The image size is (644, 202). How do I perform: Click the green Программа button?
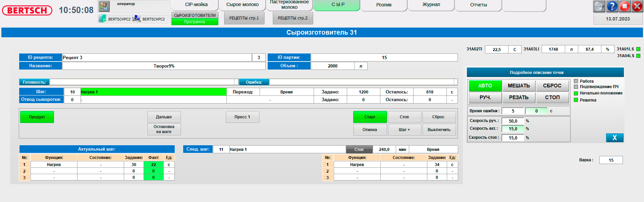pos(195,22)
